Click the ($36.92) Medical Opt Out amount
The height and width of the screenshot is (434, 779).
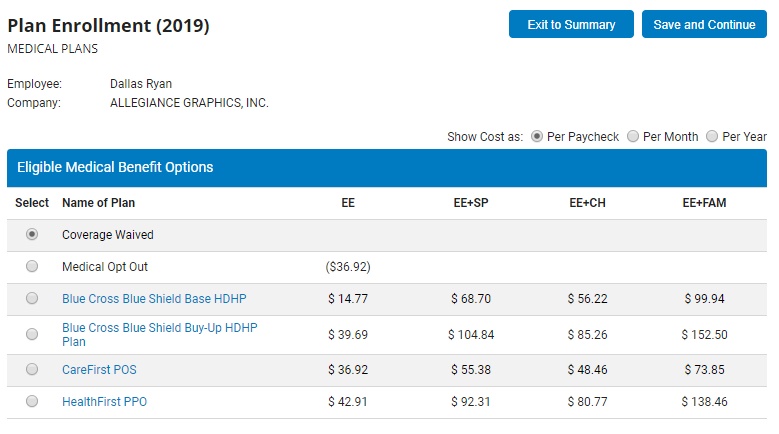[348, 267]
